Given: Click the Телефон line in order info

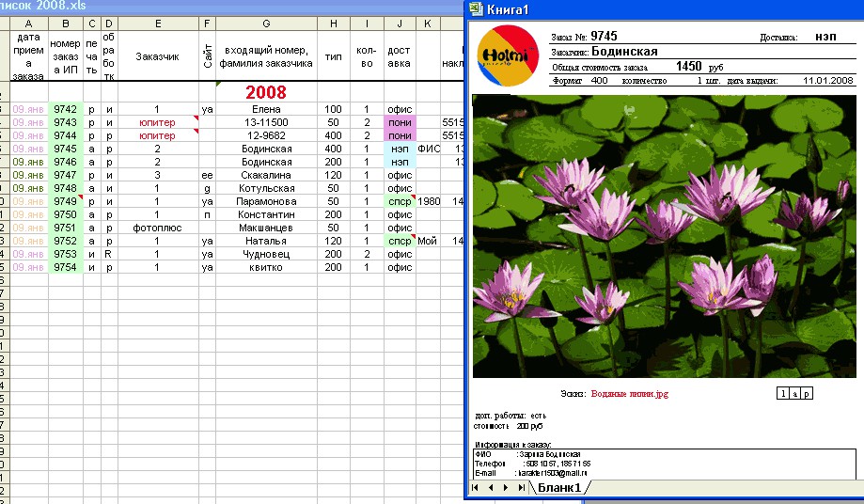Looking at the screenshot, I should coord(532,464).
